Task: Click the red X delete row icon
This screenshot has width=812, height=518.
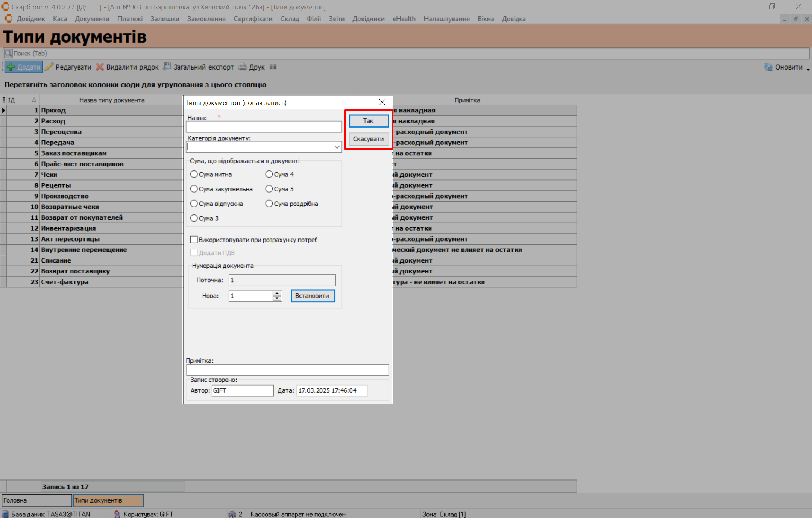Action: pos(100,67)
